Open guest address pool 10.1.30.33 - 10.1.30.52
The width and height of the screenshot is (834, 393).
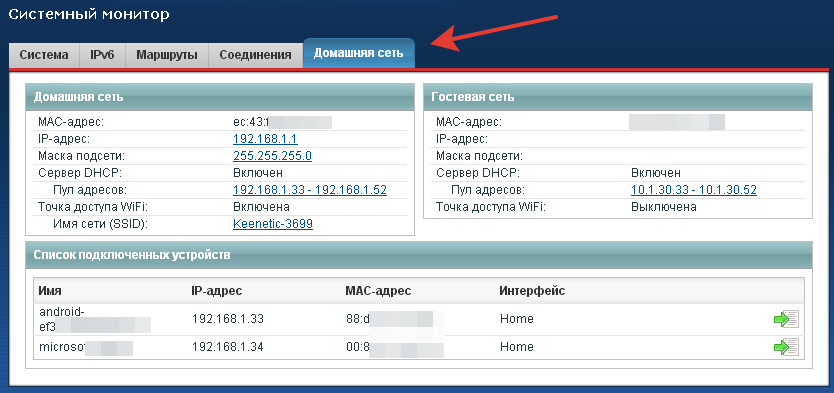click(694, 190)
